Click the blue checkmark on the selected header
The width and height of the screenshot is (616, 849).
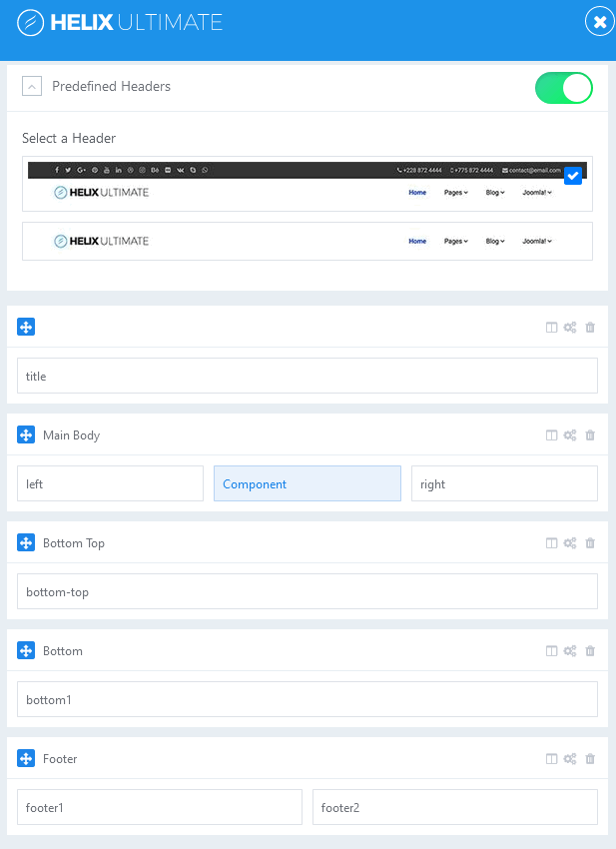click(x=573, y=176)
